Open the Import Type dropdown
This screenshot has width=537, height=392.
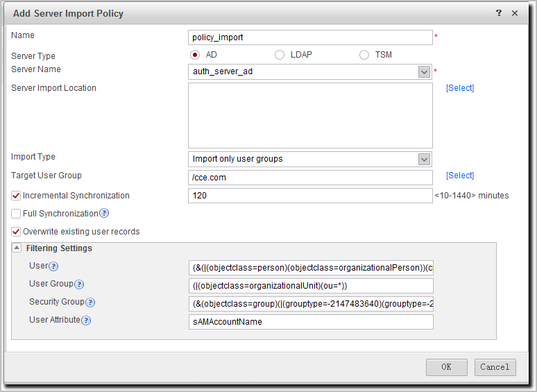[424, 159]
